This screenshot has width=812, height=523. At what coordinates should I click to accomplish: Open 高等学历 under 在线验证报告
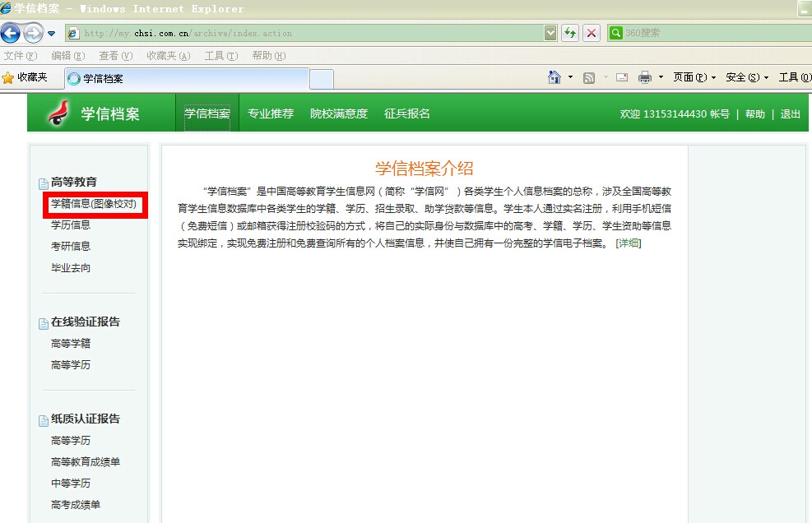71,364
